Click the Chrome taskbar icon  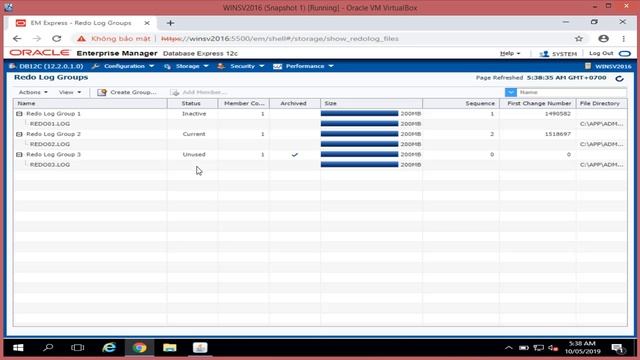(139, 348)
